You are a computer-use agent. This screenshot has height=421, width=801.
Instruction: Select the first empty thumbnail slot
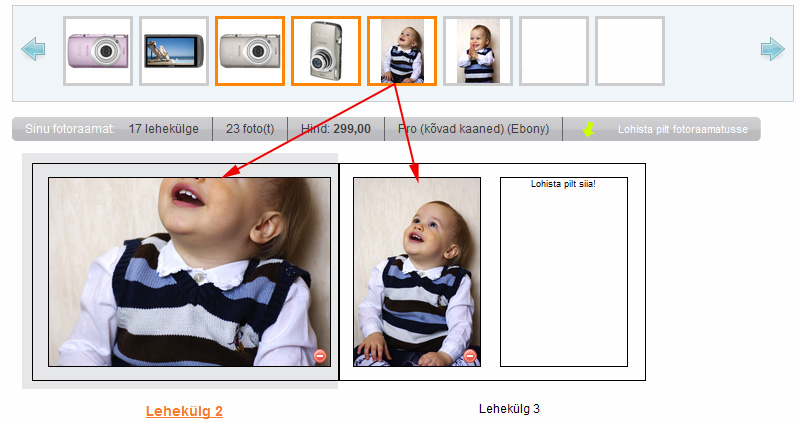(554, 51)
